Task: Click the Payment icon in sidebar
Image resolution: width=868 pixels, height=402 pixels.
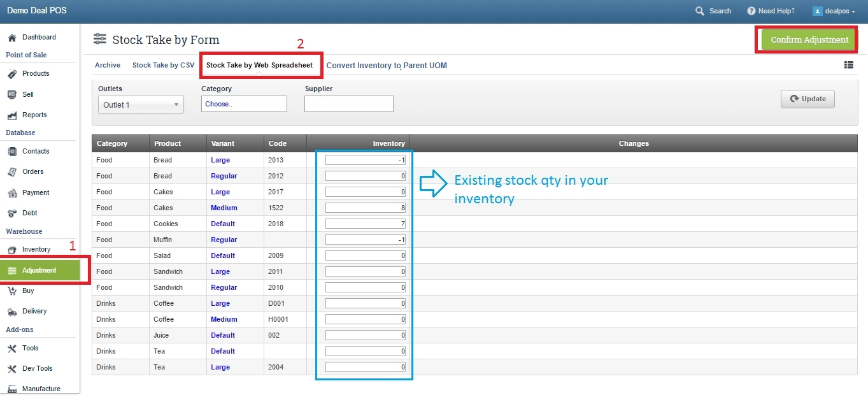Action: pos(11,193)
